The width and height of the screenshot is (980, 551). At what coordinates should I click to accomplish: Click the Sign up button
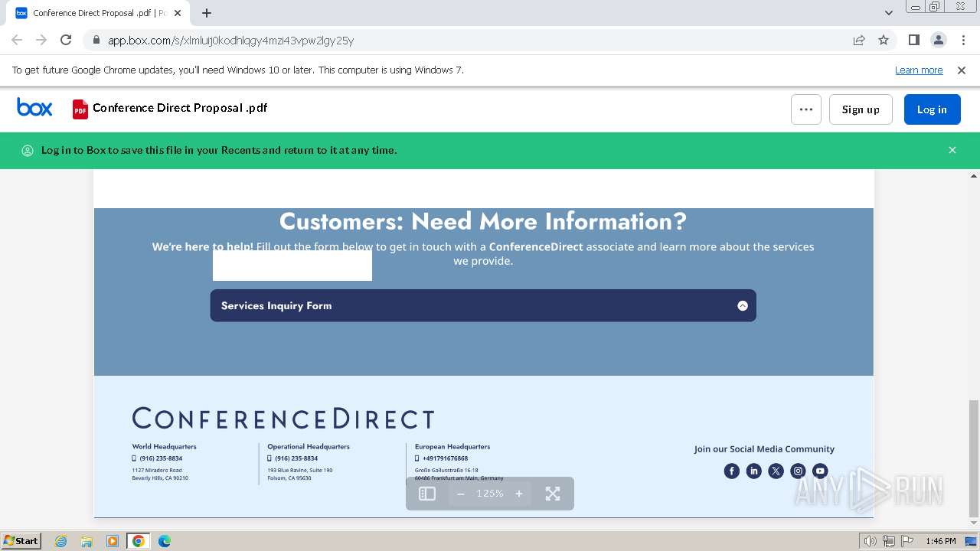(861, 109)
